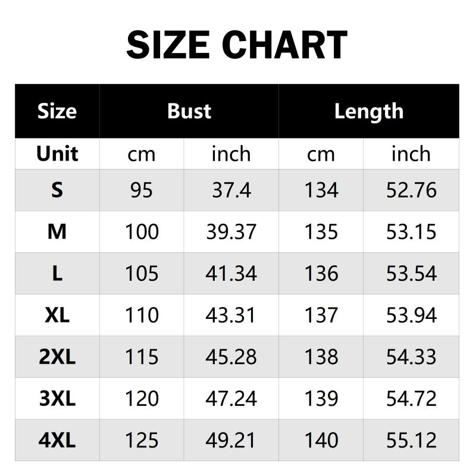Click the 2XL size row label
Viewport: 476px width, 476px height.
(57, 357)
